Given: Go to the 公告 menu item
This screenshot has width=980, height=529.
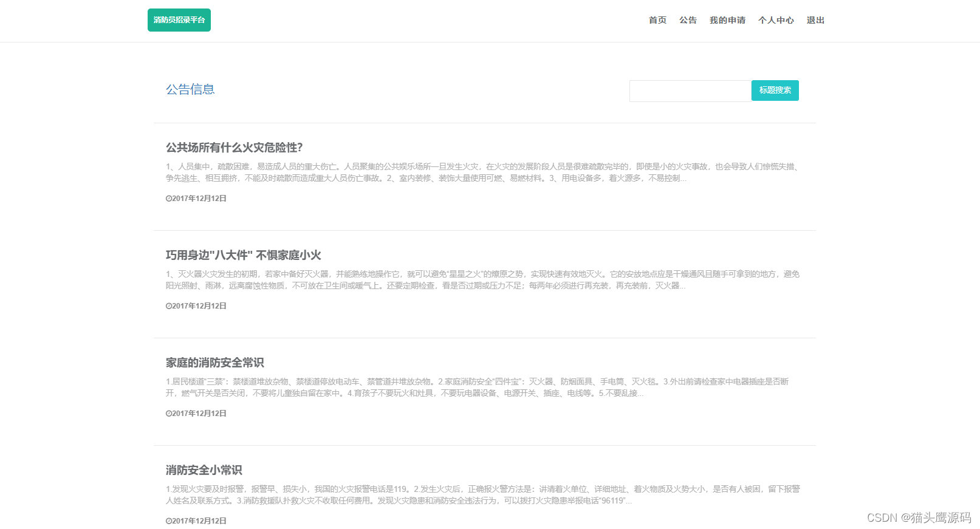Looking at the screenshot, I should point(688,20).
